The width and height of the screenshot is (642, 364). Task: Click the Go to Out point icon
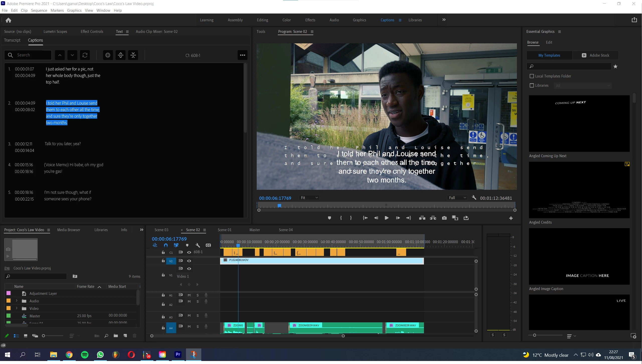pyautogui.click(x=409, y=218)
